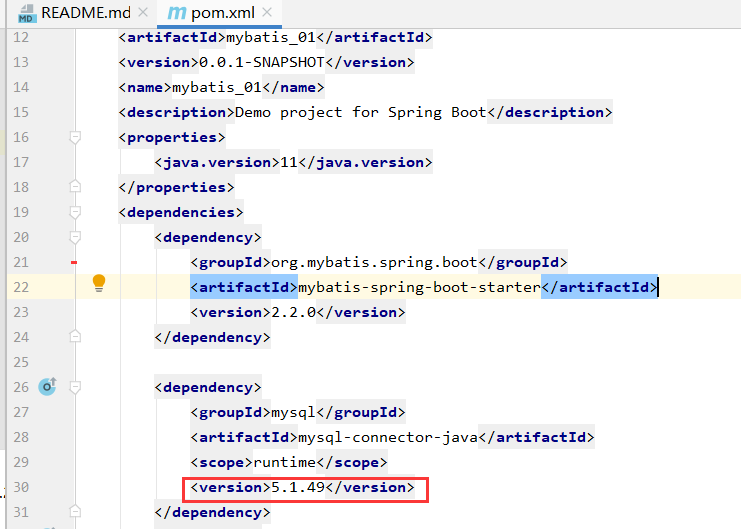Collapse the dependencies block at line 19
This screenshot has width=742, height=530.
(x=75, y=212)
